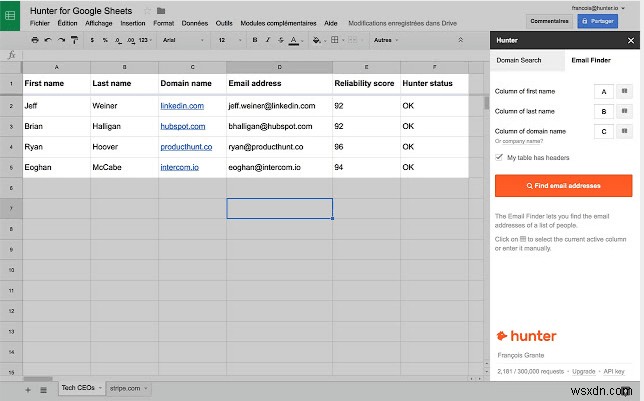Follow the linkedin.com link
The height and width of the screenshot is (401, 644).
click(x=182, y=106)
